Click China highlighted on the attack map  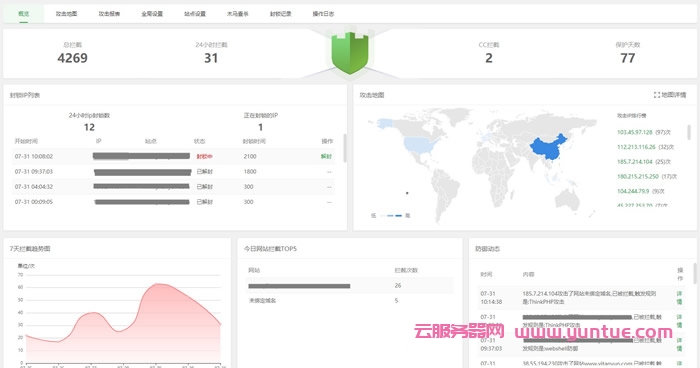click(547, 148)
